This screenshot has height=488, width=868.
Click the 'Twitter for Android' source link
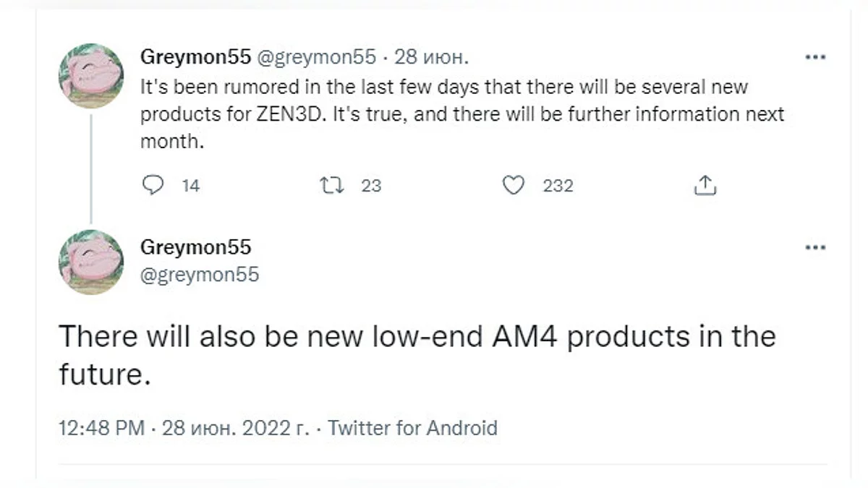(412, 427)
